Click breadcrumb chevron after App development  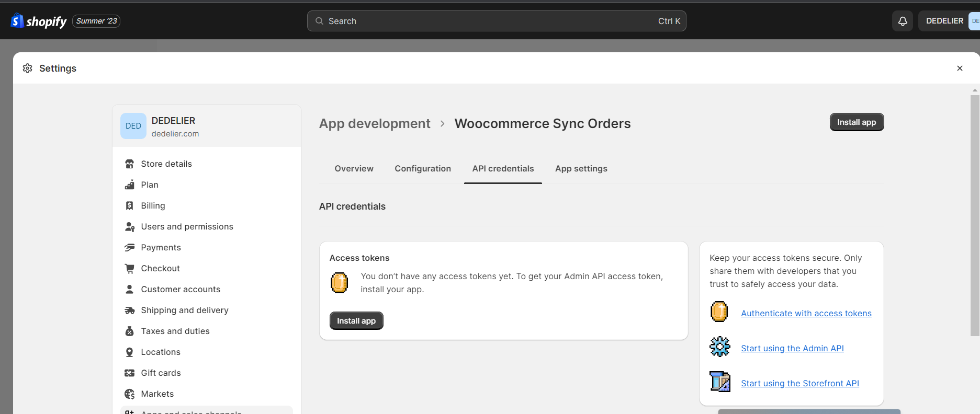(x=443, y=124)
